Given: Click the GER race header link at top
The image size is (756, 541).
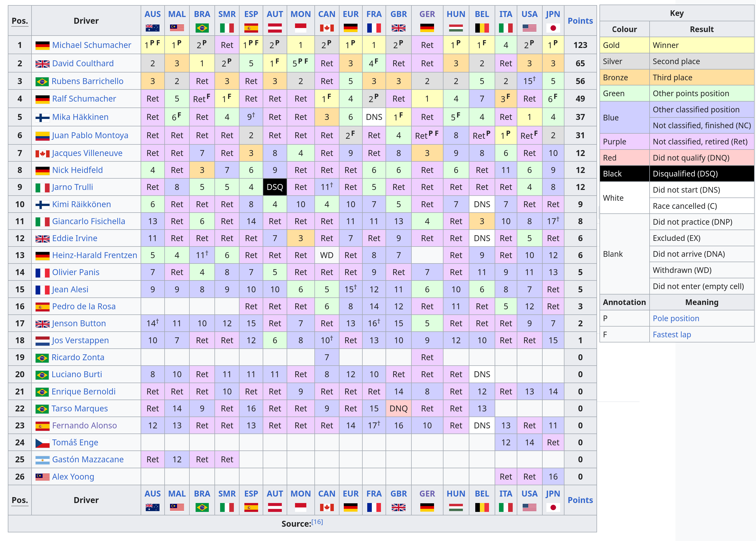Looking at the screenshot, I should pos(427,14).
